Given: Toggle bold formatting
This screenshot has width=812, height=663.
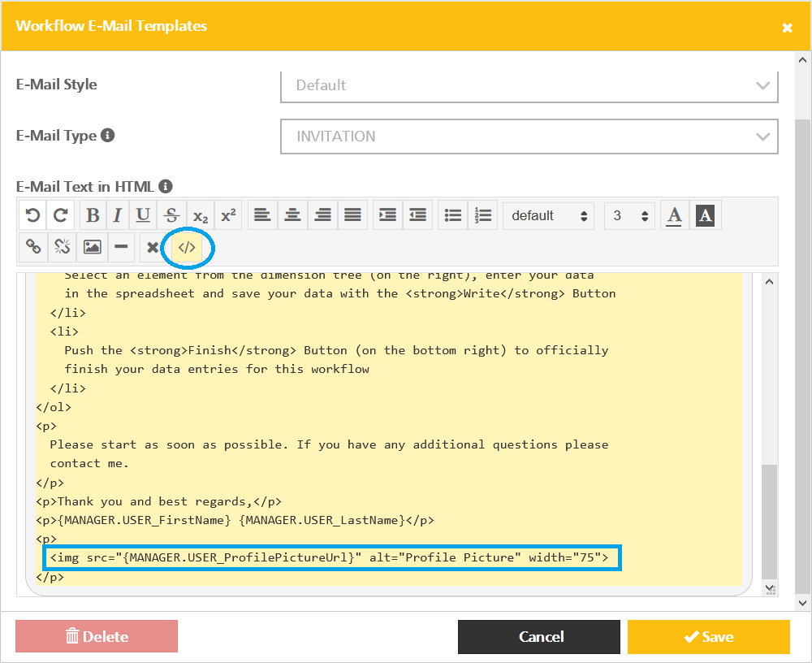Looking at the screenshot, I should tap(93, 215).
